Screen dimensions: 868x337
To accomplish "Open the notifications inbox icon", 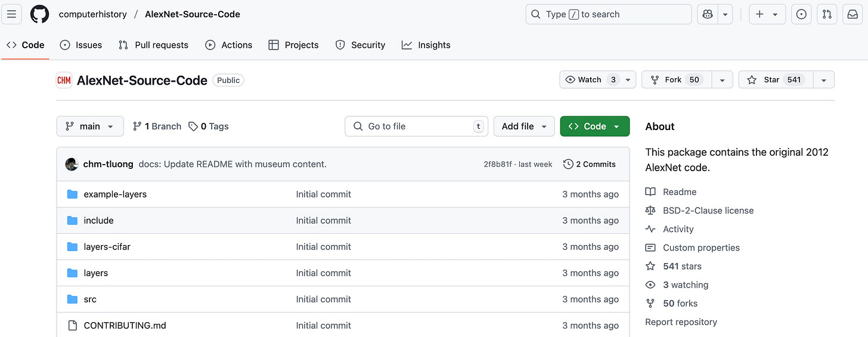I will tap(852, 14).
